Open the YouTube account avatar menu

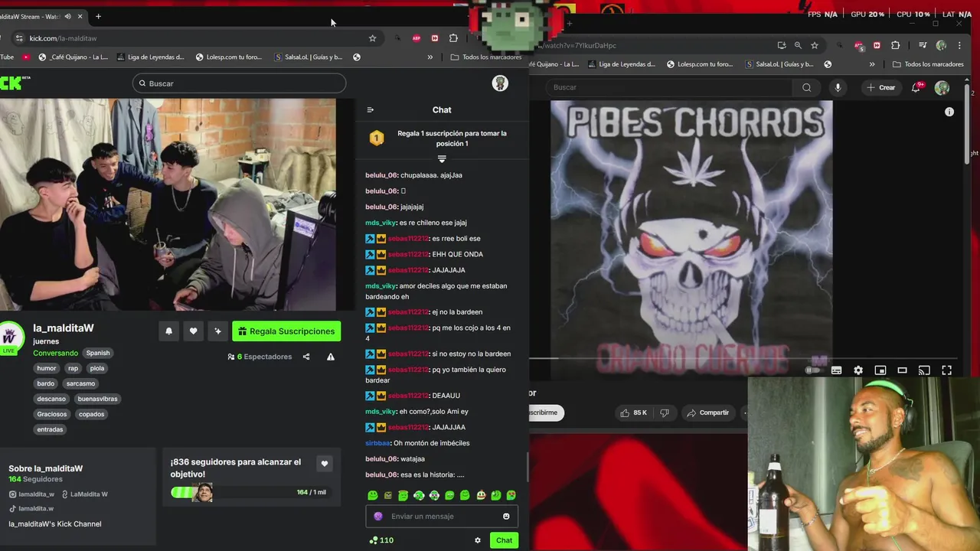pos(942,87)
